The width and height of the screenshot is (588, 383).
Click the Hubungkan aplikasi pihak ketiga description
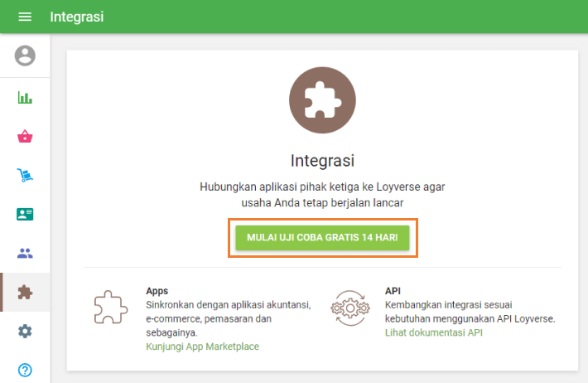[322, 195]
